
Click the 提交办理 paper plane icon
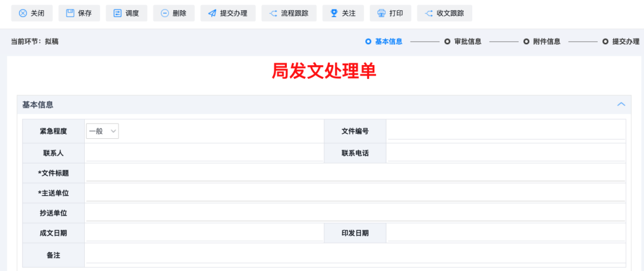point(212,13)
